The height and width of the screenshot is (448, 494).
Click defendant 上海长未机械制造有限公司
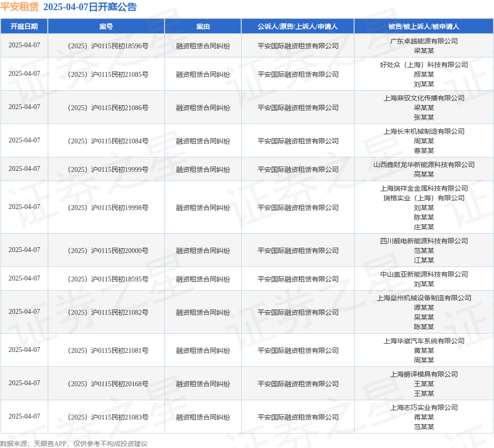click(424, 131)
